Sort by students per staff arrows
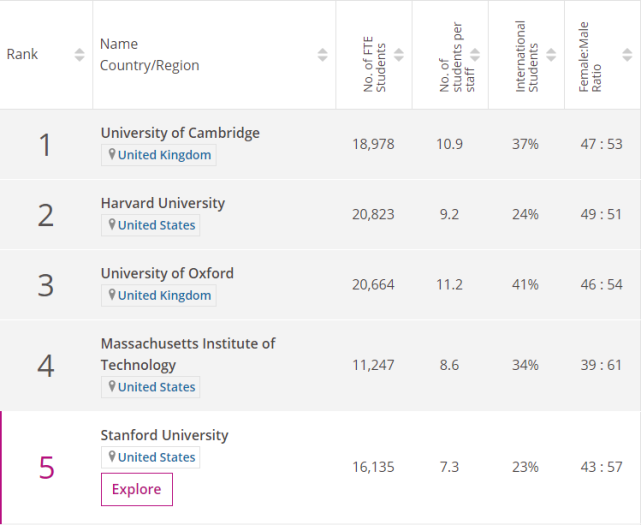 coord(475,54)
